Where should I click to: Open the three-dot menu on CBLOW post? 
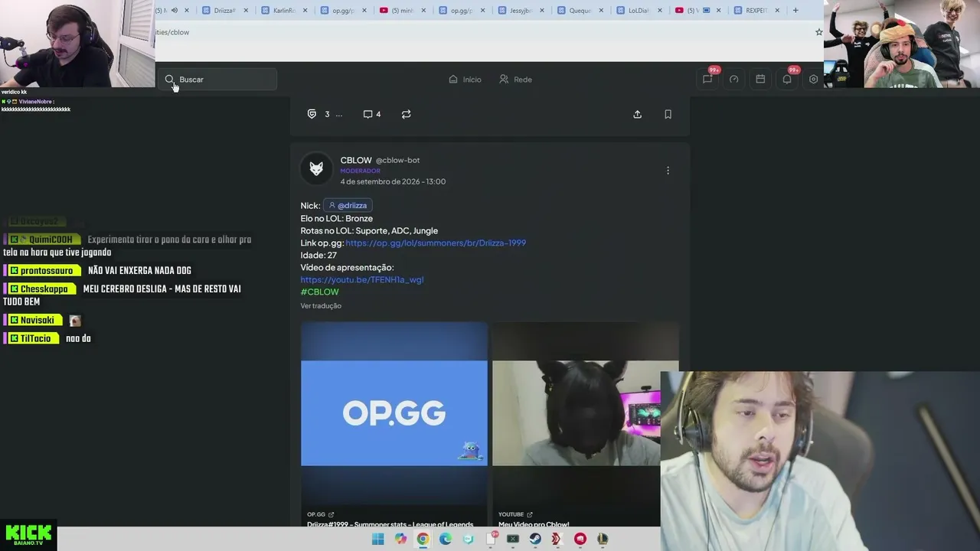pyautogui.click(x=668, y=171)
